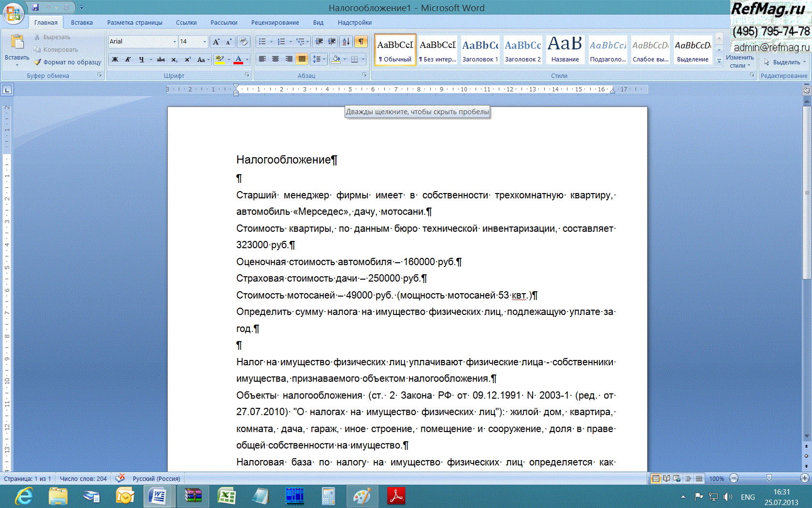This screenshot has height=508, width=812.
Task: Expand the line spacing dropdown arrow
Action: tap(324, 59)
